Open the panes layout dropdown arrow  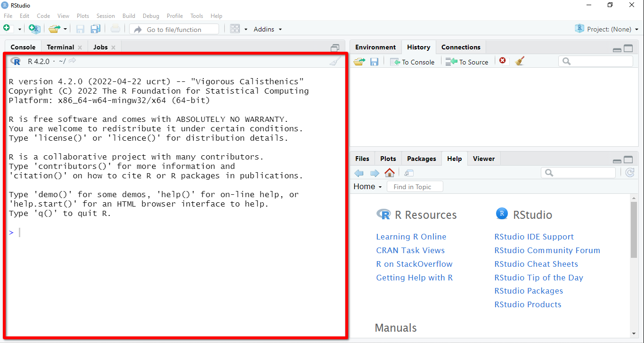point(246,29)
